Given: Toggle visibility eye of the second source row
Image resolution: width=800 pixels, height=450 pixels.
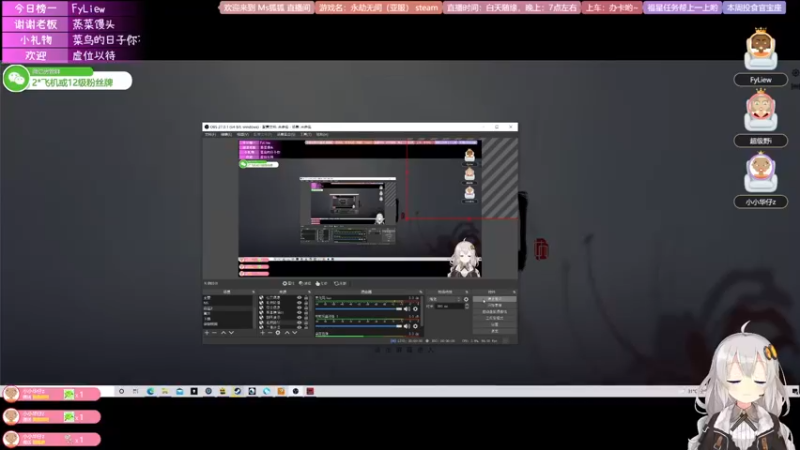Looking at the screenshot, I should click(x=299, y=303).
